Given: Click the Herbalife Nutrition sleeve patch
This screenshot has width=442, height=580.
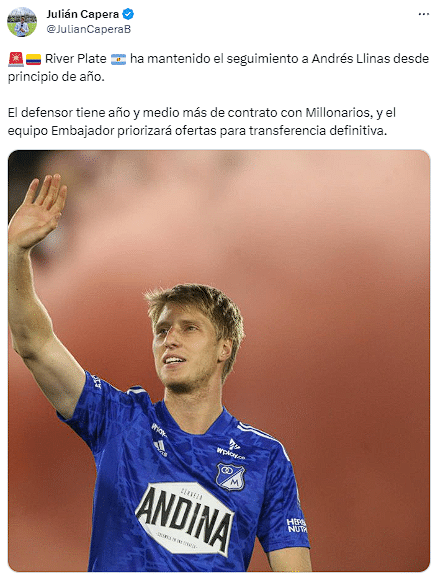Looking at the screenshot, I should pos(297,525).
